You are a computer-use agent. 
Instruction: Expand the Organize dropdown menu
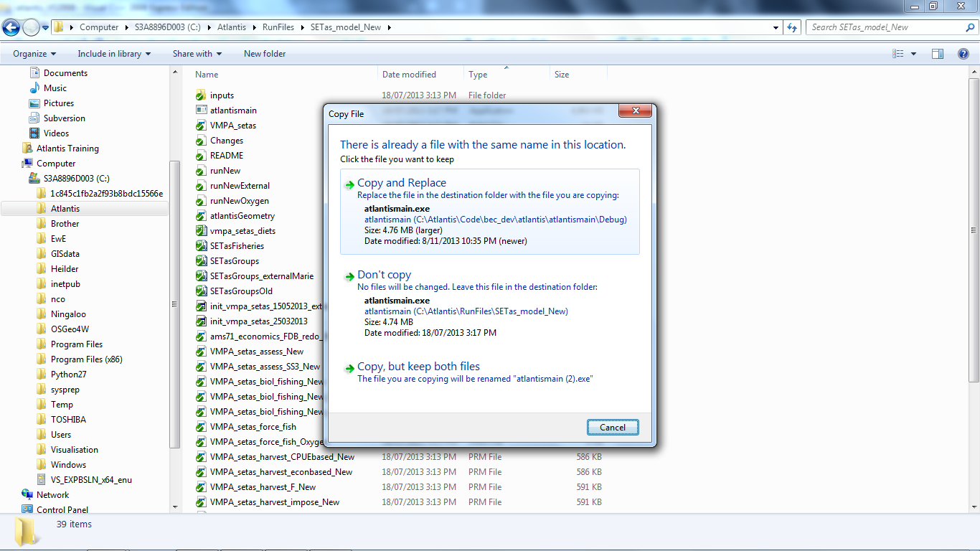coord(33,54)
